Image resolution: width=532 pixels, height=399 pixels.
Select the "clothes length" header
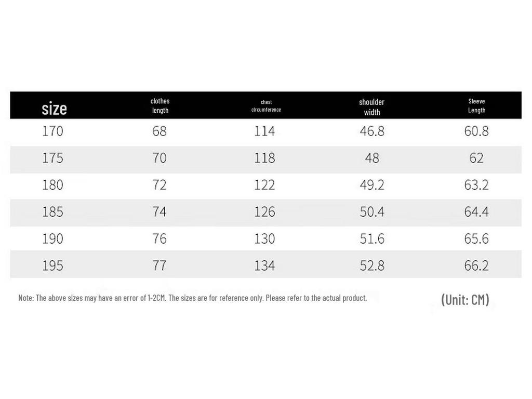[x=160, y=105]
